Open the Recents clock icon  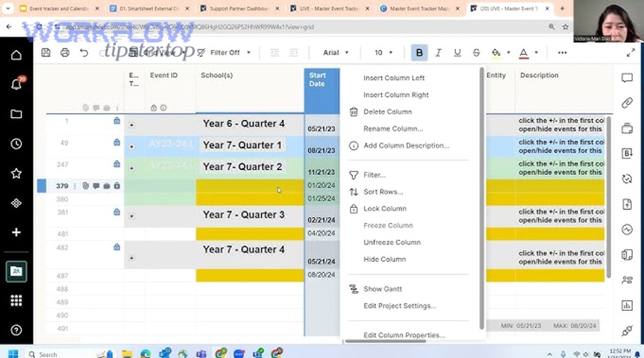[16, 144]
